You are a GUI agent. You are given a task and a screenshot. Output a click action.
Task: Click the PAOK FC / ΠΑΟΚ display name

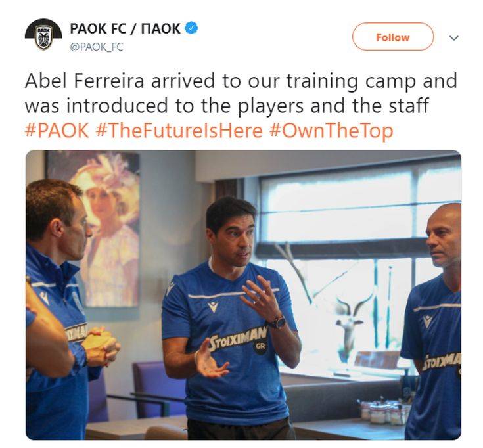[x=125, y=28]
